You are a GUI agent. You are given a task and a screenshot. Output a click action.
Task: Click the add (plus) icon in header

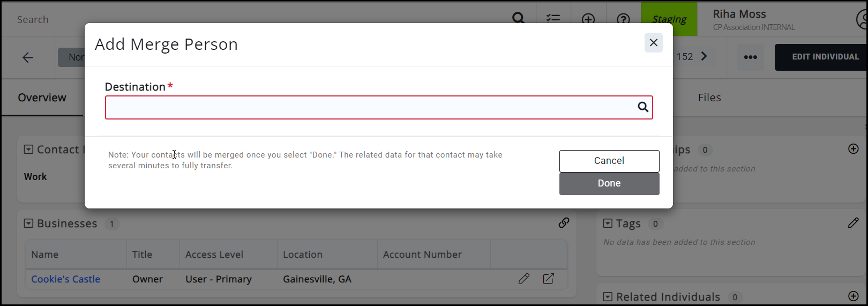(x=588, y=19)
